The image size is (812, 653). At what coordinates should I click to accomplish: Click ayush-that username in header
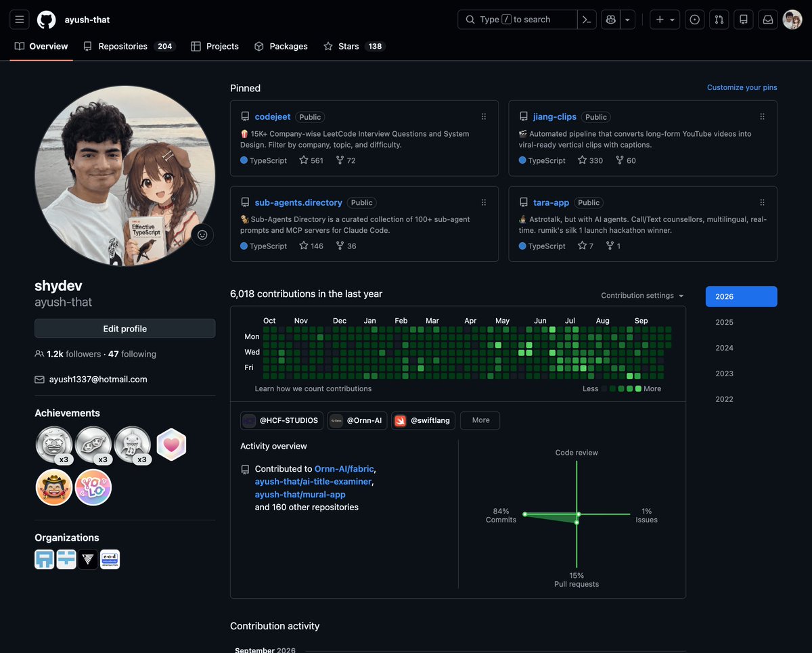[87, 20]
